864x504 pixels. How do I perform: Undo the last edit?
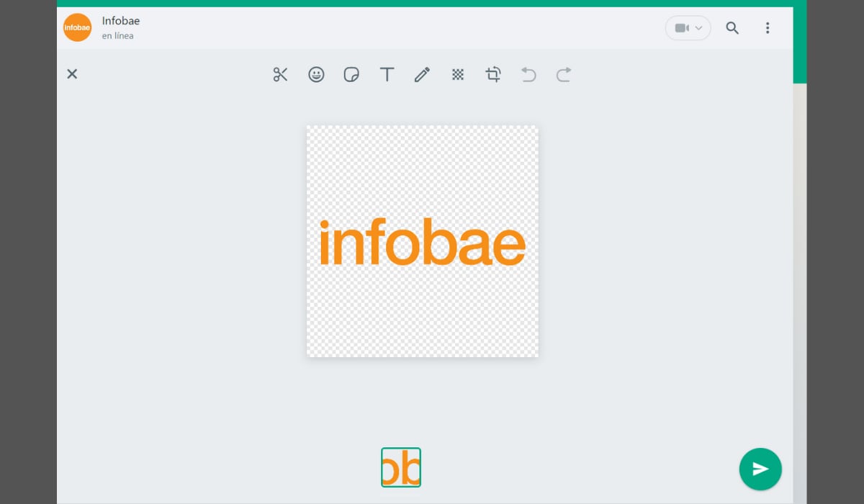click(528, 74)
